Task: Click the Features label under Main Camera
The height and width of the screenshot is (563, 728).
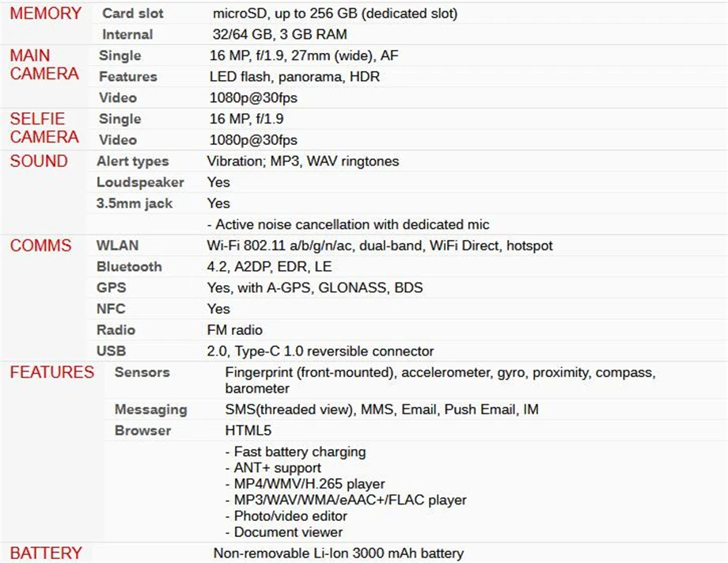Action: [x=128, y=77]
